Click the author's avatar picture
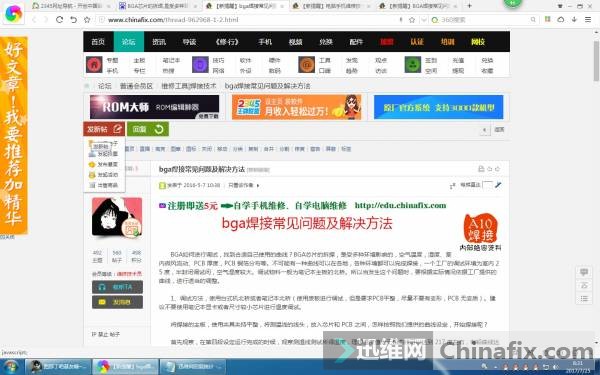600x375 pixels. 117,217
